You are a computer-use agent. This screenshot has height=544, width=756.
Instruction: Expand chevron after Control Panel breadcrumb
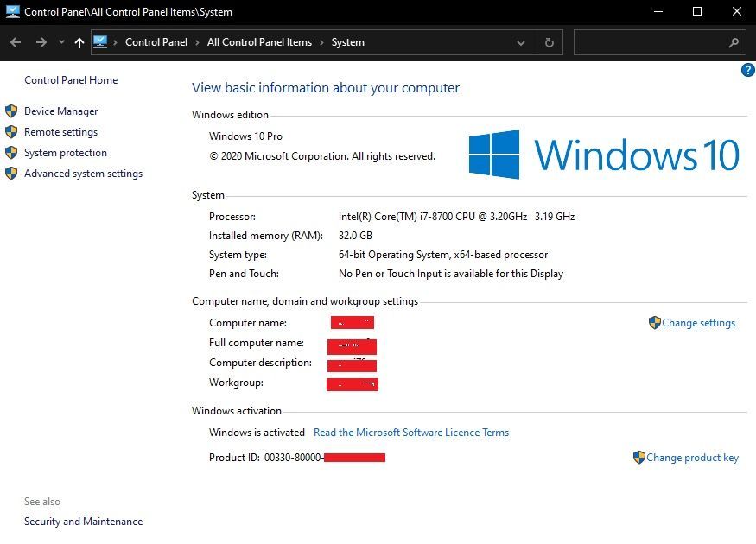197,42
